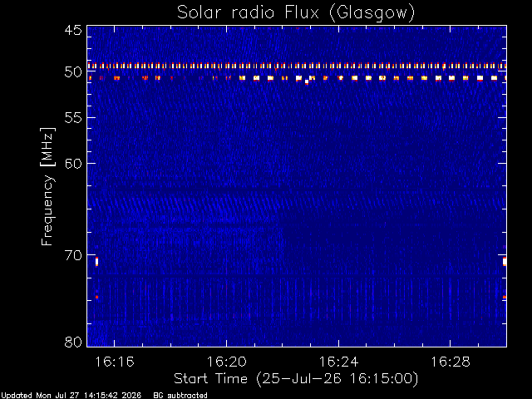Click the 'Frequency [MHz]' axis title
This screenshot has height=399, width=532.
coord(47,186)
